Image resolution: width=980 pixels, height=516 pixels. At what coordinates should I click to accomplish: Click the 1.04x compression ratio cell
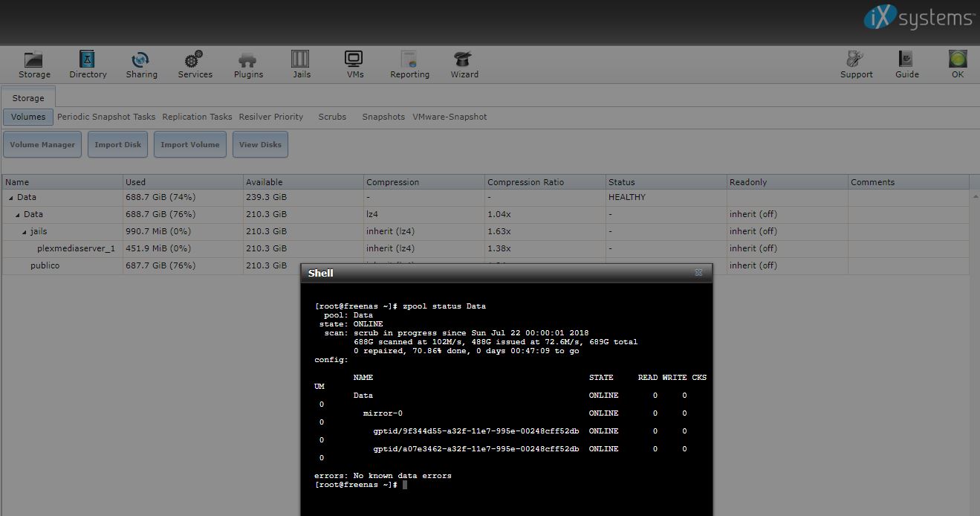click(x=546, y=214)
